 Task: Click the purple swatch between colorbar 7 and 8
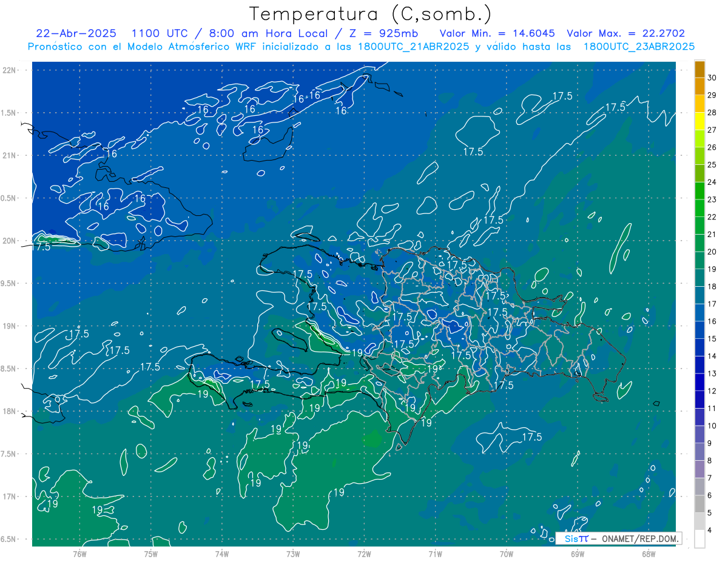point(699,470)
